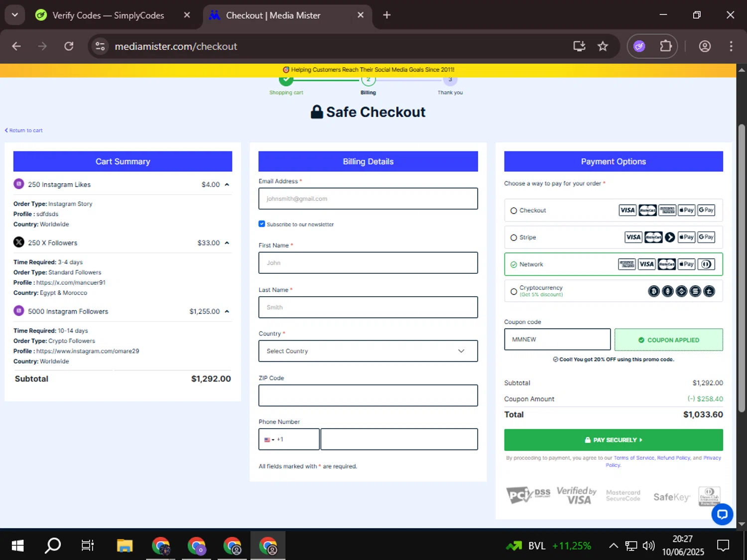Click the Return to cart link
747x560 pixels.
click(x=24, y=130)
